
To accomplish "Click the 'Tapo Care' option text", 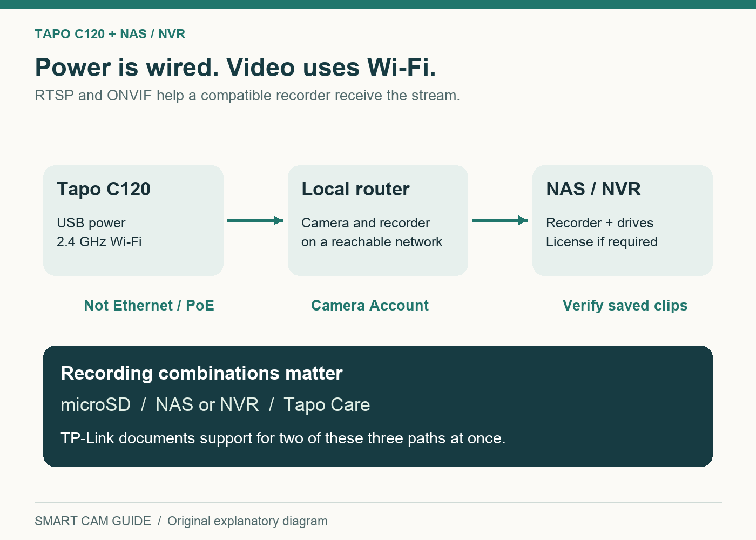I will [327, 405].
